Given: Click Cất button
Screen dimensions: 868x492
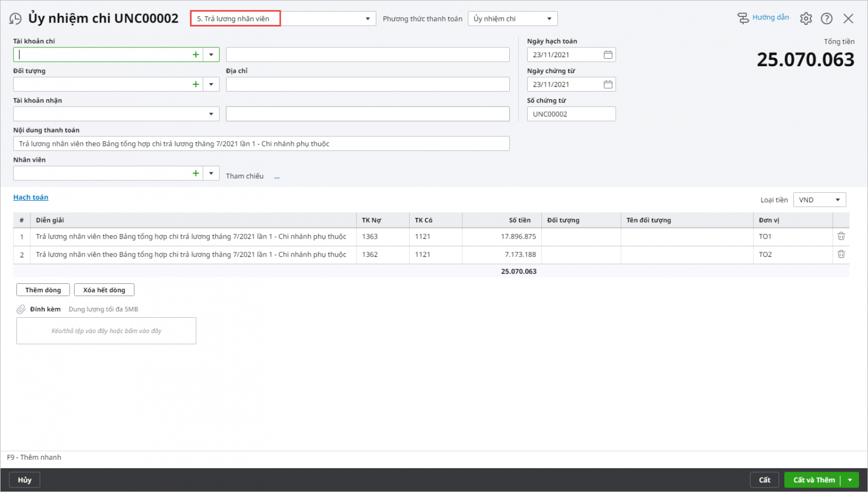Looking at the screenshot, I should tap(765, 480).
